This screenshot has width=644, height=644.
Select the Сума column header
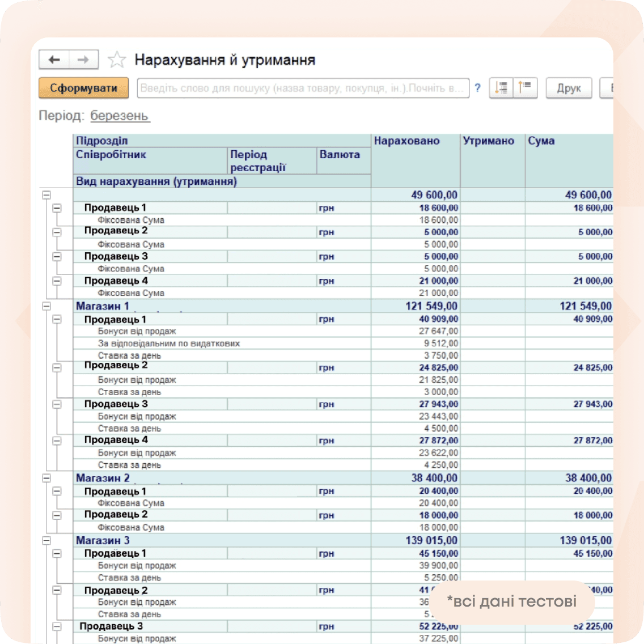click(569, 160)
